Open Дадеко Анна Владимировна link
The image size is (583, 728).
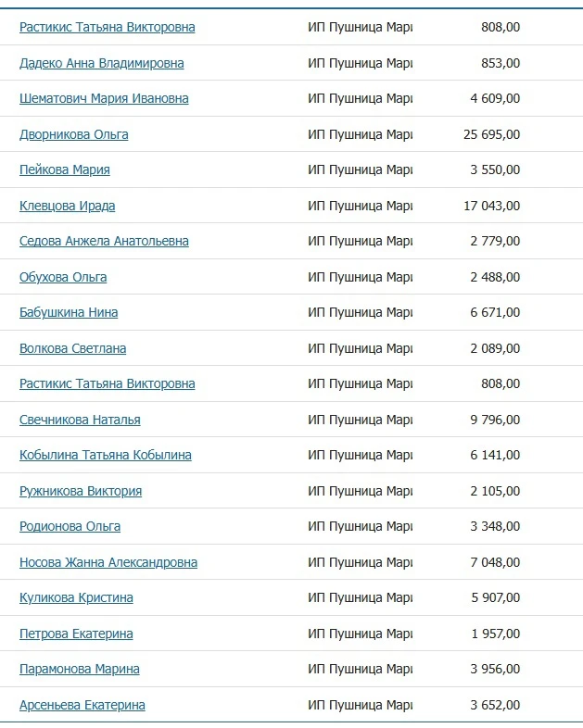click(102, 63)
